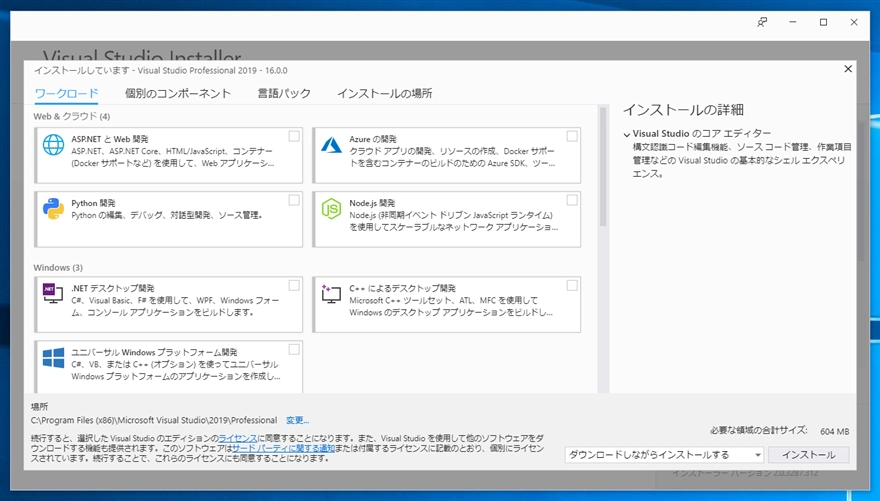Open the ライセンス link
The height and width of the screenshot is (501, 880).
[238, 438]
